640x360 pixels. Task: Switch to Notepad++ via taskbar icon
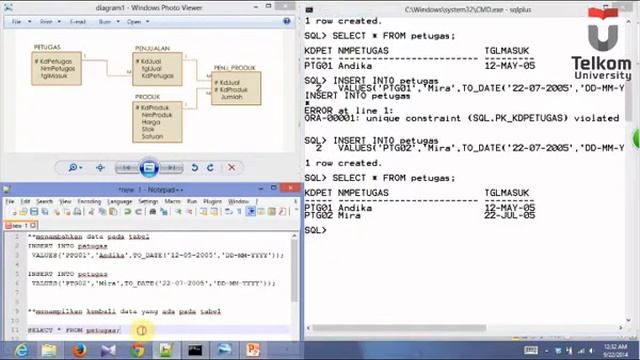(x=166, y=350)
